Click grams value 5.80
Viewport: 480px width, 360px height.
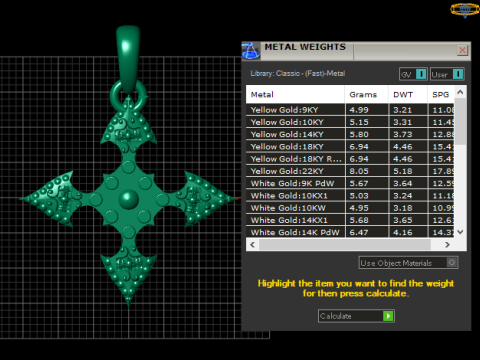click(359, 134)
